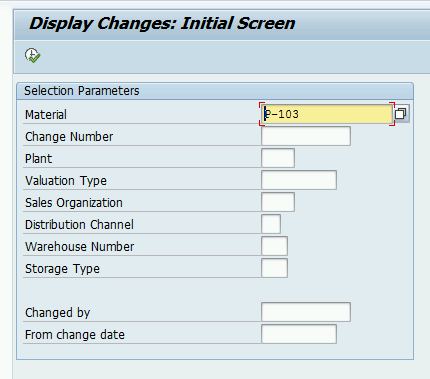Image resolution: width=430 pixels, height=379 pixels.
Task: Click the Warehouse Number field
Action: coord(274,246)
